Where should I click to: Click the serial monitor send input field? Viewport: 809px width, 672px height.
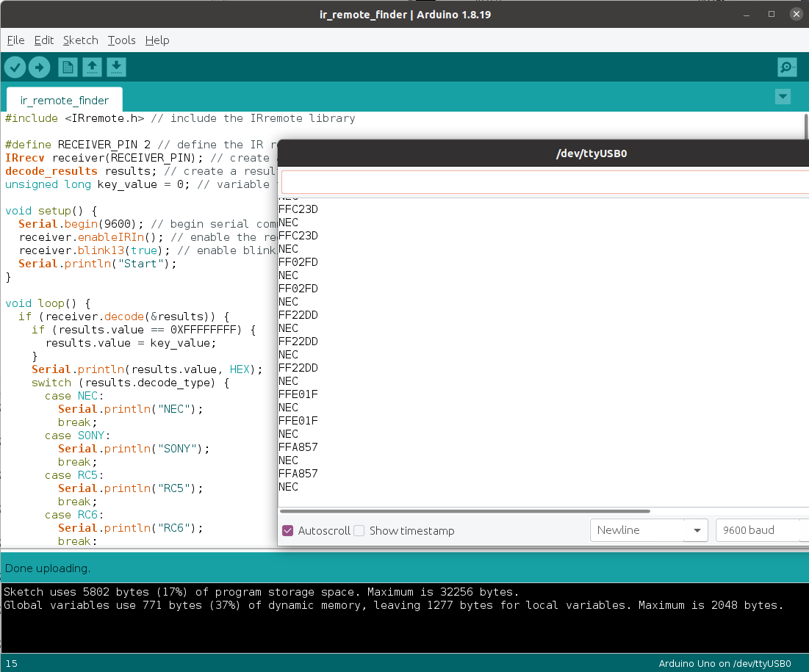pos(544,182)
